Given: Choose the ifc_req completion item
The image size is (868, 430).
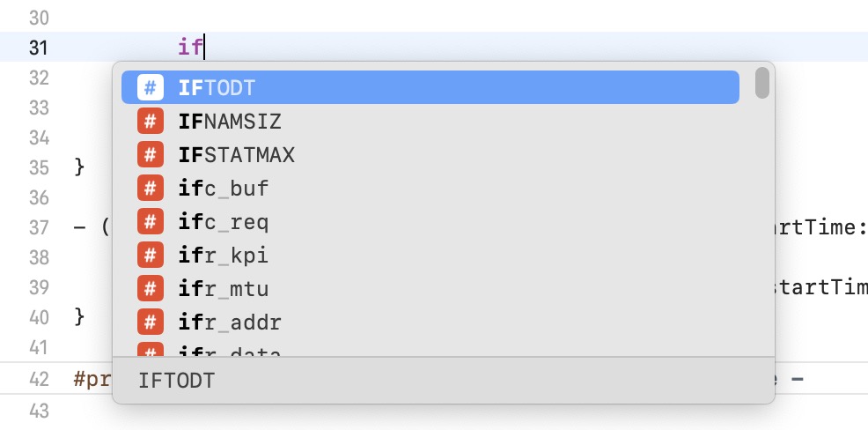Looking at the screenshot, I should point(430,222).
